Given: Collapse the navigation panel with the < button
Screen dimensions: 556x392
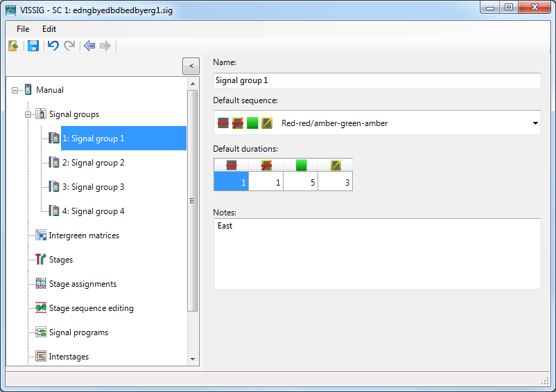Looking at the screenshot, I should coord(191,66).
